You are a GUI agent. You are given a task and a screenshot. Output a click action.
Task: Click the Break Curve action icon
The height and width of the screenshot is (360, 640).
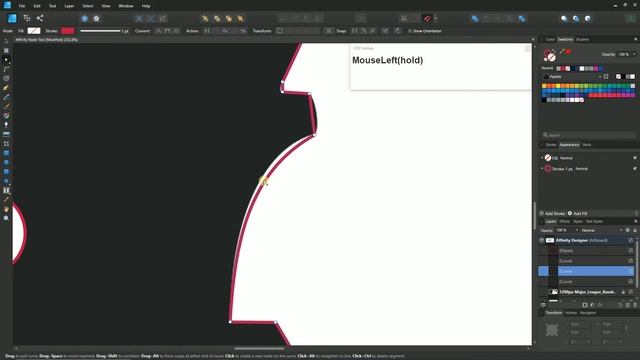coord(207,31)
